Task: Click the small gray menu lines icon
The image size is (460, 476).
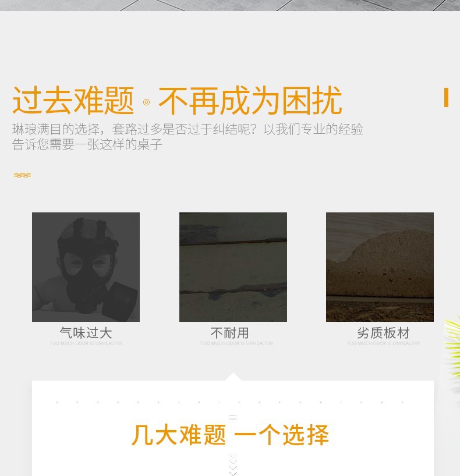Action: pyautogui.click(x=233, y=418)
